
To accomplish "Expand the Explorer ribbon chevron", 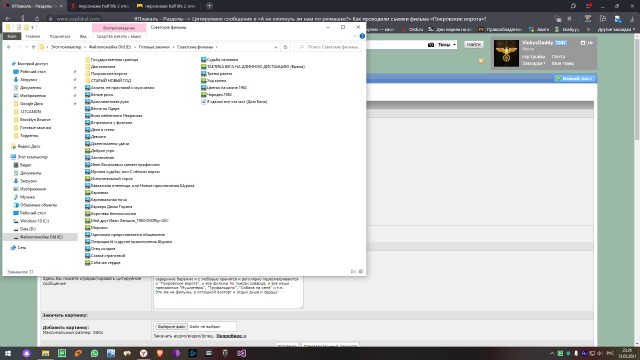I will click(355, 36).
